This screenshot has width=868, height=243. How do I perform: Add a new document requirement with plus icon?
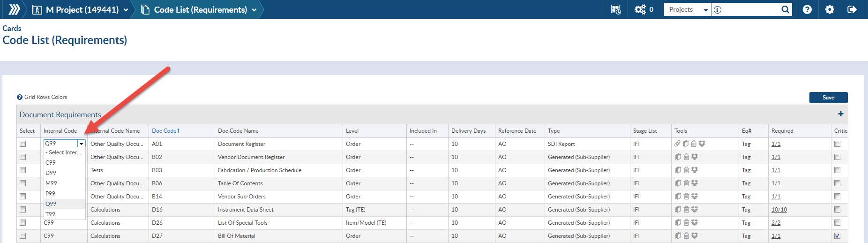click(841, 114)
